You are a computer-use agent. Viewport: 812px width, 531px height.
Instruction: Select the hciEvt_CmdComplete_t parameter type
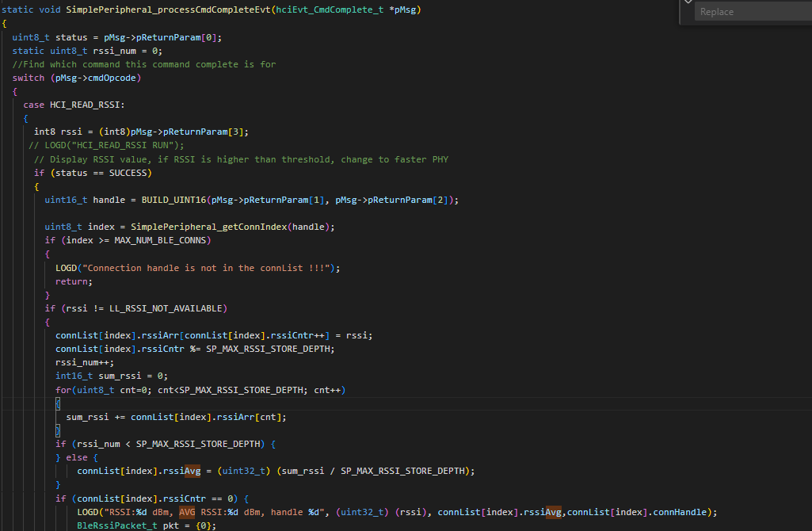(330, 10)
